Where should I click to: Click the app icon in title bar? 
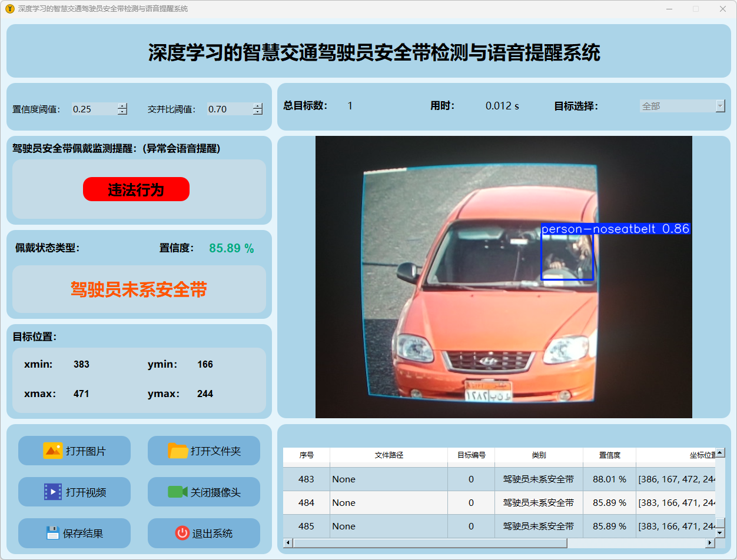[9, 9]
